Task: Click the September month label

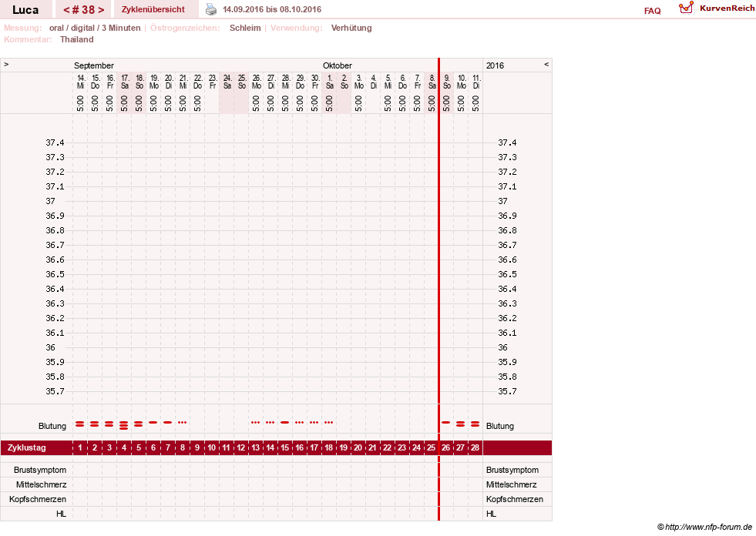Action: pyautogui.click(x=93, y=65)
